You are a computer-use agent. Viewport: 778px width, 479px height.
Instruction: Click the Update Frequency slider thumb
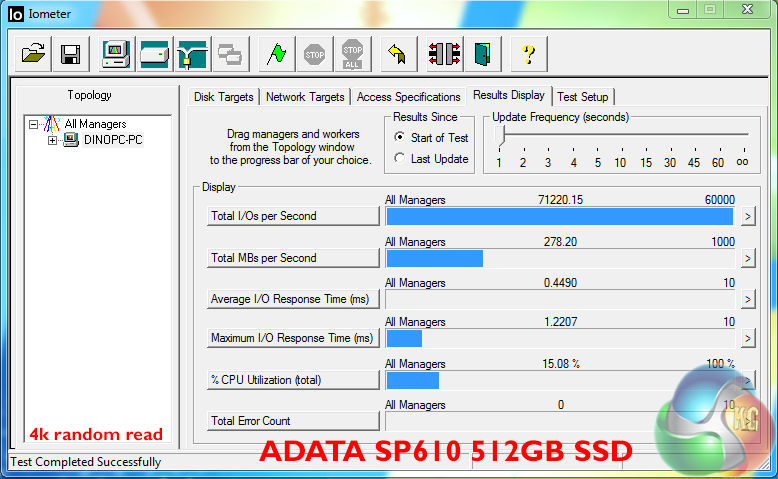(x=500, y=136)
